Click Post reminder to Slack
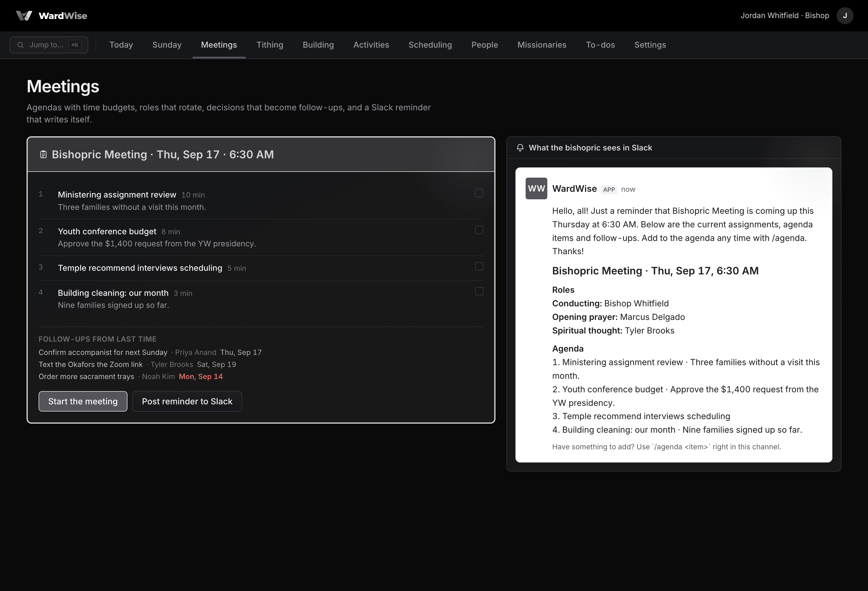 point(187,401)
